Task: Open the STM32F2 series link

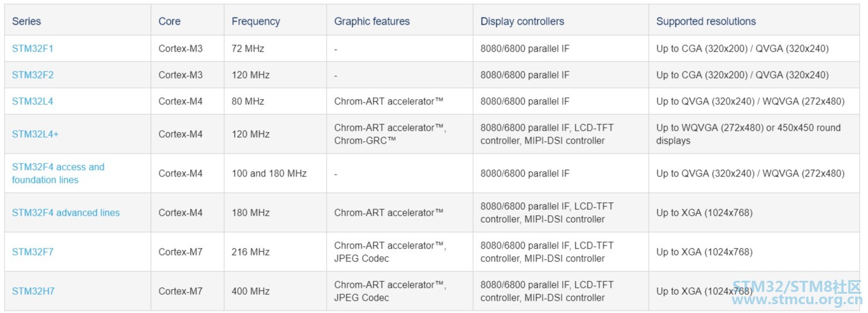Action: click(33, 75)
